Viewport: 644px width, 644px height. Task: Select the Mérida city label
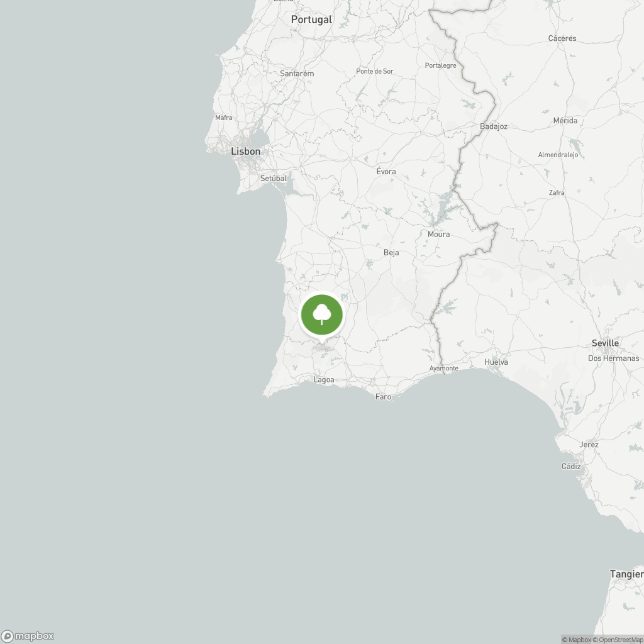pyautogui.click(x=565, y=121)
